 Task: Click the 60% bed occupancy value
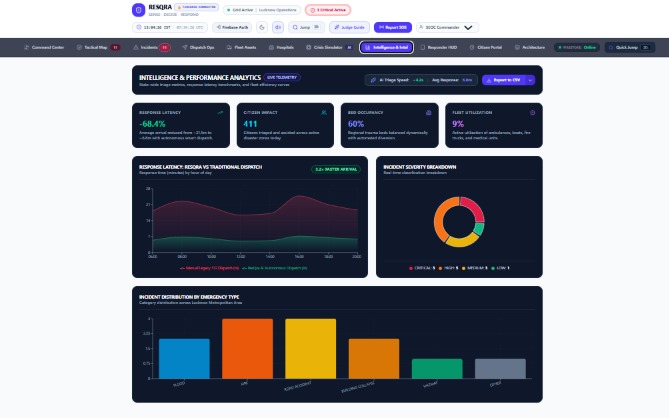[x=356, y=124]
